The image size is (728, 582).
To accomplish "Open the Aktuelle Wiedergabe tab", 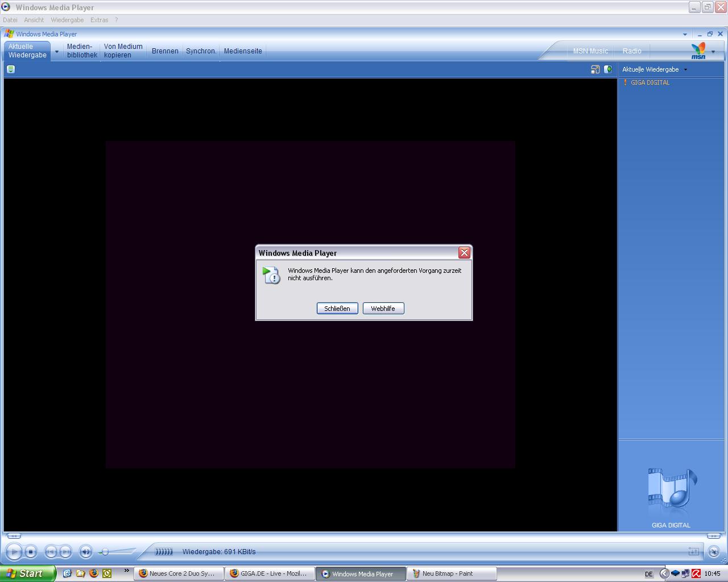I will coord(27,51).
